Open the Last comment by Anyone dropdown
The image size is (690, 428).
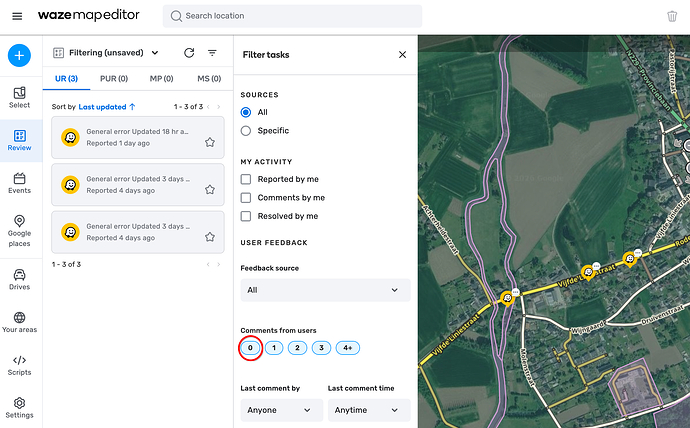coord(282,410)
